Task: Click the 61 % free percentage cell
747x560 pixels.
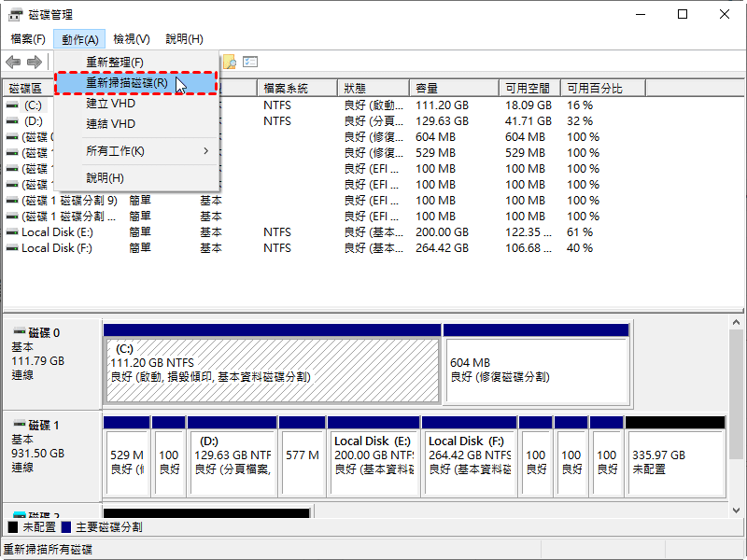Action: 580,232
